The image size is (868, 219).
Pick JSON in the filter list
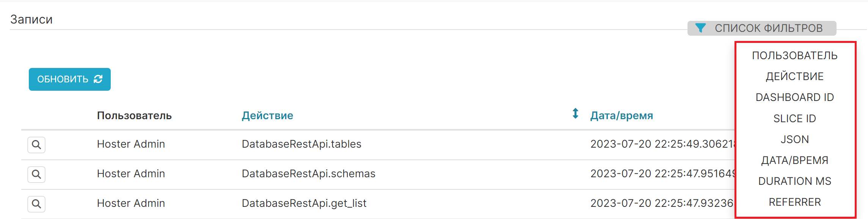tap(795, 139)
